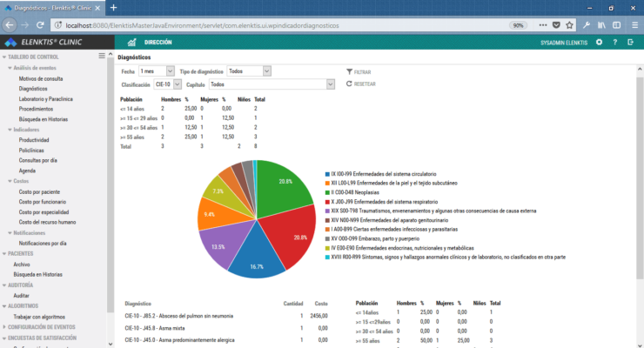Click the Resetear button
This screenshot has width=644, height=348.
click(360, 84)
